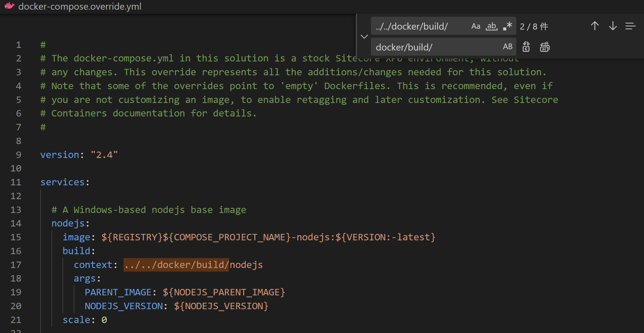Click the Replace single match icon
This screenshot has width=644, height=333.
[526, 47]
